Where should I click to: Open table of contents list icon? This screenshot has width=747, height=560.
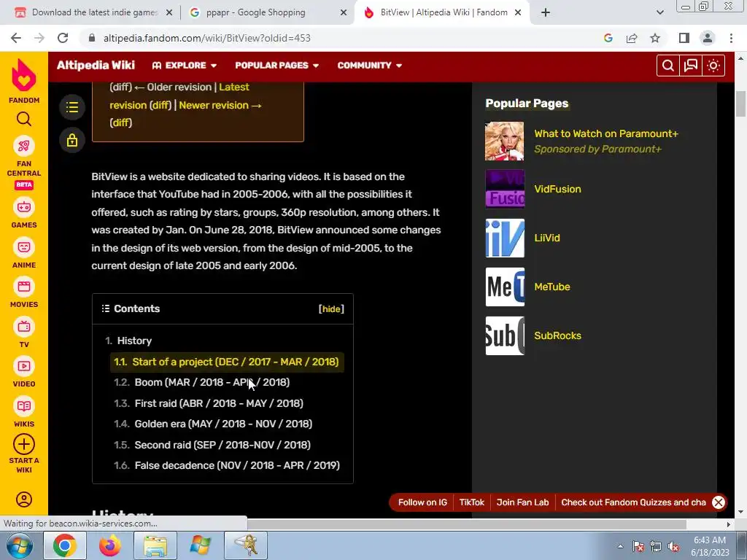point(72,107)
